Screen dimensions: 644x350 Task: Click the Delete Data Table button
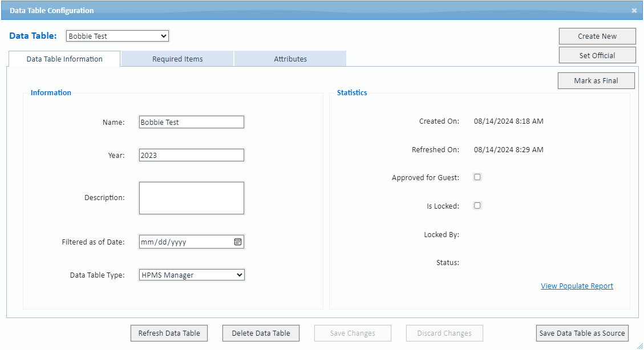(x=261, y=333)
